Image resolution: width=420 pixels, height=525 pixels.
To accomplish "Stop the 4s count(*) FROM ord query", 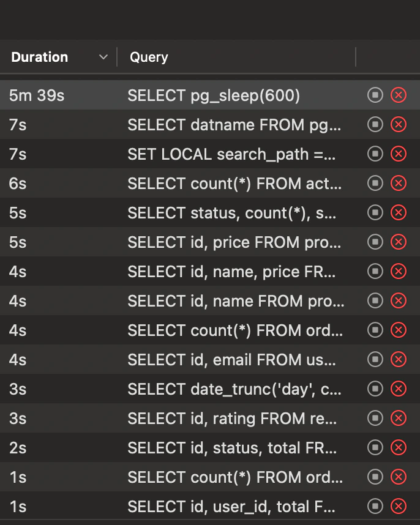I will (x=375, y=330).
